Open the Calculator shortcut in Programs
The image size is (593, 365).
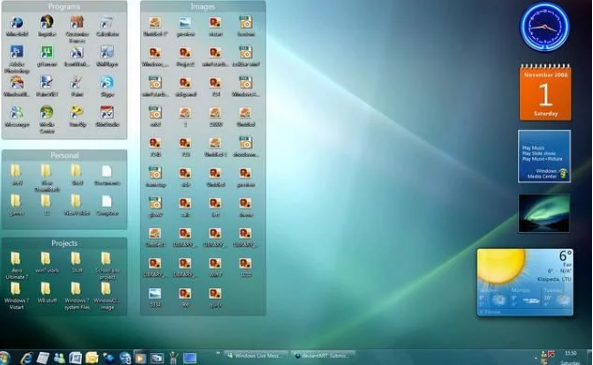[107, 26]
